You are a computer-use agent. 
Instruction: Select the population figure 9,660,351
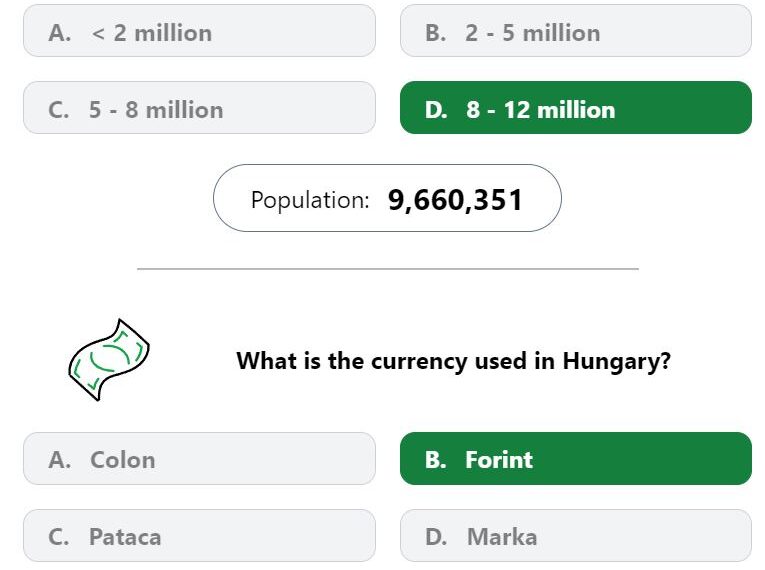point(455,200)
